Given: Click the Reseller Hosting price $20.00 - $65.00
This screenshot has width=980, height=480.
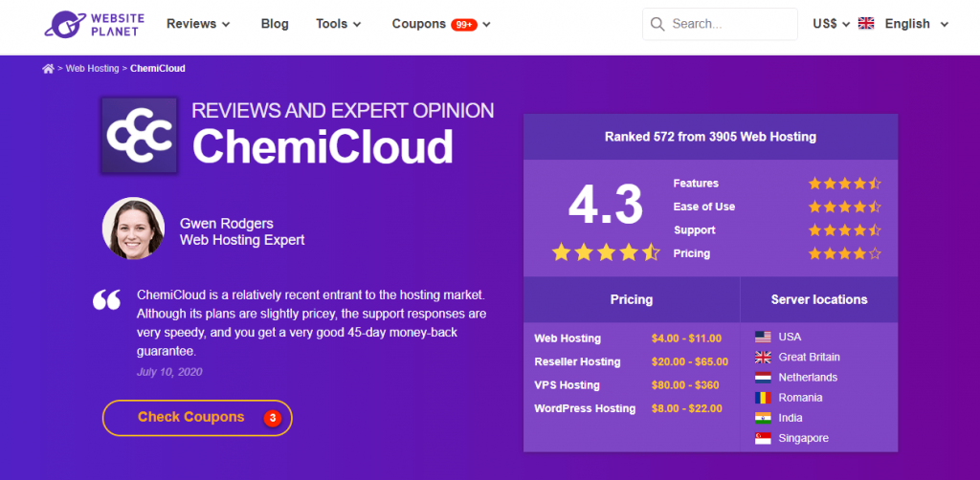Looking at the screenshot, I should [x=689, y=362].
